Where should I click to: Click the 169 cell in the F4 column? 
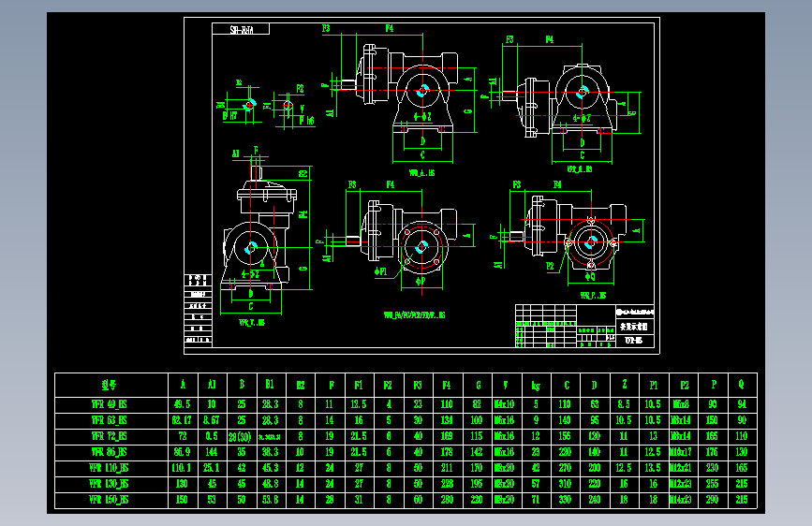coord(447,436)
